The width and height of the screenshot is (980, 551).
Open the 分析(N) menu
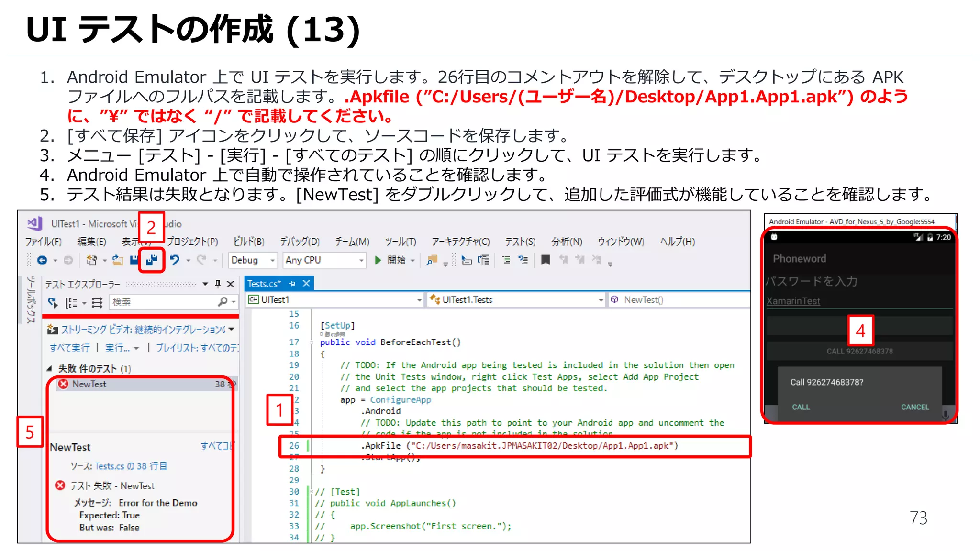click(567, 242)
